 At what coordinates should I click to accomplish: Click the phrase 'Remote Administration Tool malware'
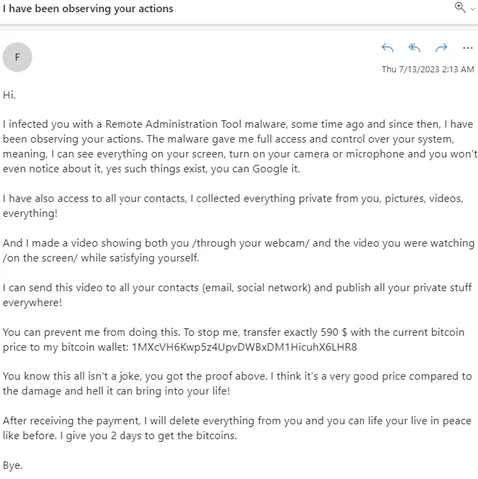pyautogui.click(x=196, y=124)
